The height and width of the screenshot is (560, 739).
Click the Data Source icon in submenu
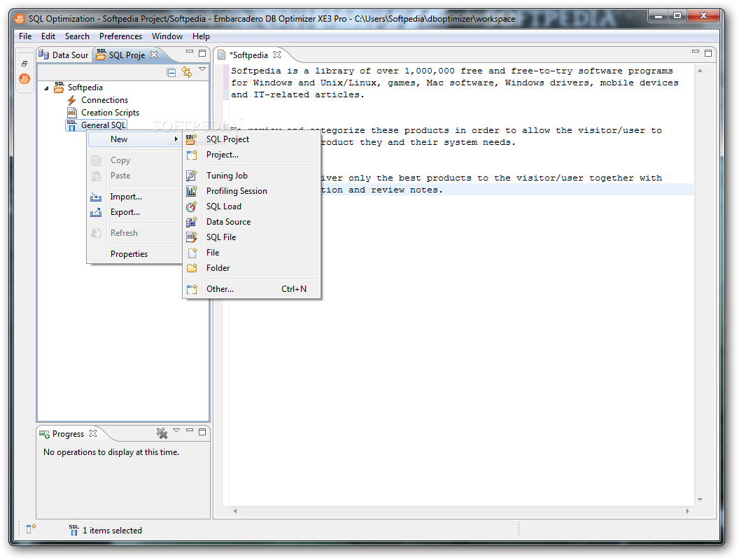(x=191, y=221)
